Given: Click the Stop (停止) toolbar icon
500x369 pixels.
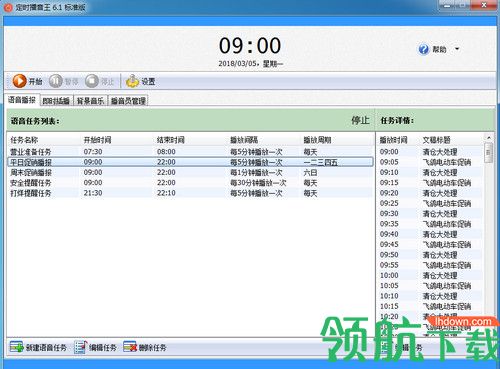Looking at the screenshot, I should [92, 81].
